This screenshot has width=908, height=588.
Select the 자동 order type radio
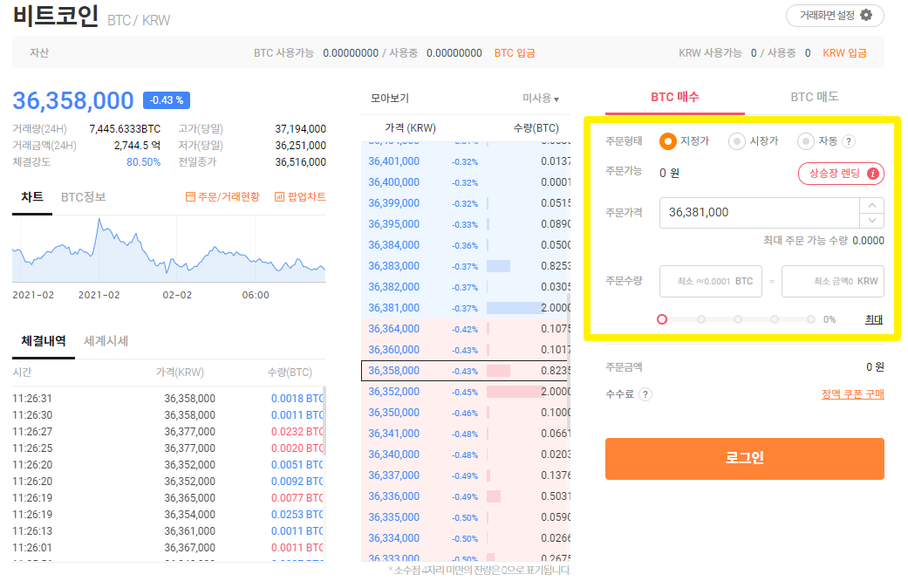coord(805,141)
